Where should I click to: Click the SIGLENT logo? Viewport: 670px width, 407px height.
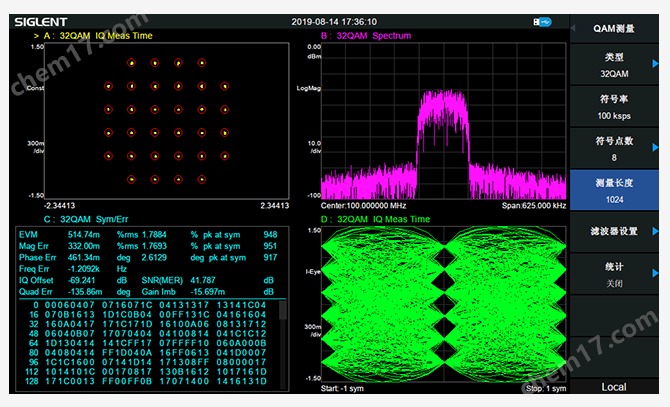[41, 22]
